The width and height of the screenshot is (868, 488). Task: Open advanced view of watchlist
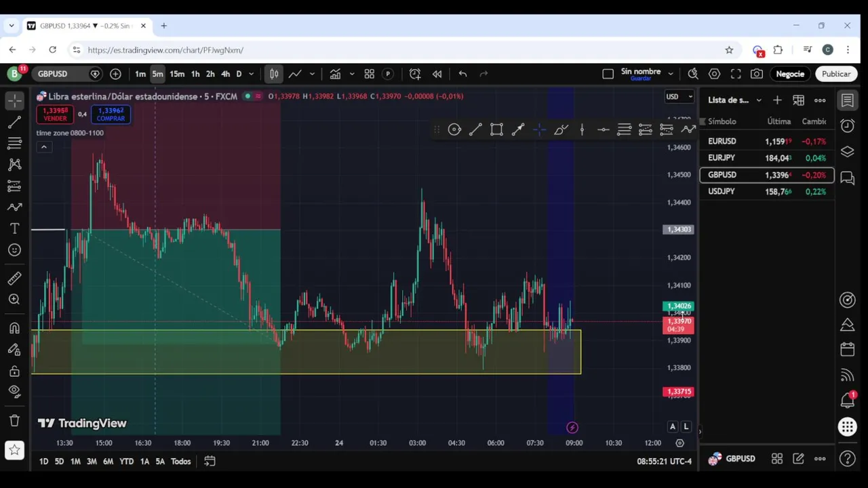798,100
